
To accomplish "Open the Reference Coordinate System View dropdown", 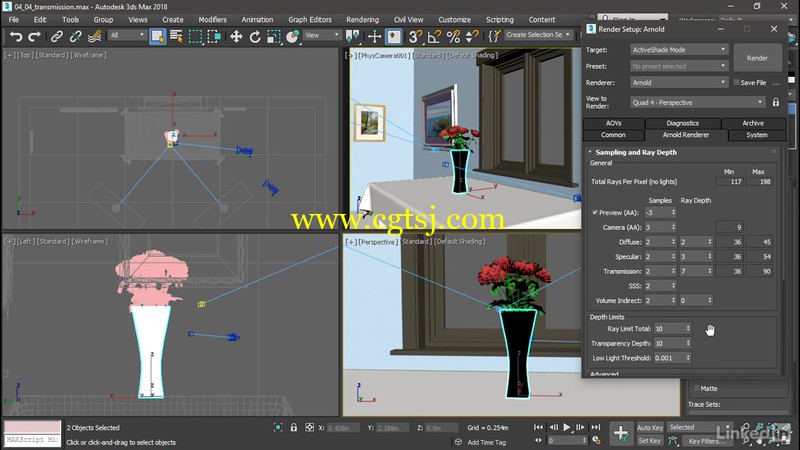I will point(322,35).
